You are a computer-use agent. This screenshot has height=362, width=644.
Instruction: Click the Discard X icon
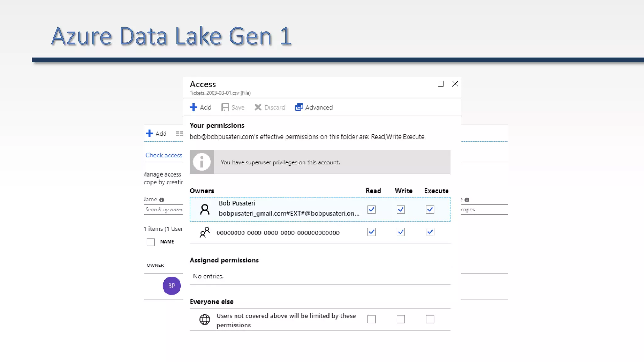click(258, 107)
